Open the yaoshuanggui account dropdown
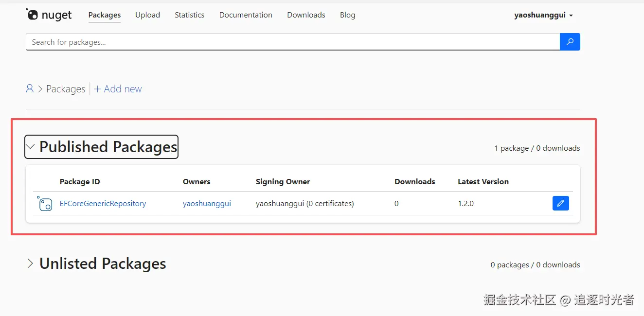 coord(543,15)
